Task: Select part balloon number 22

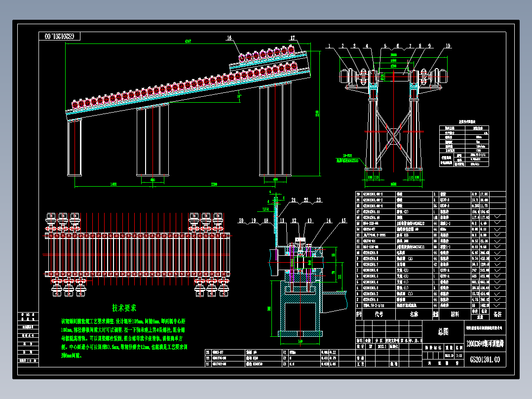Action: (x=306, y=200)
